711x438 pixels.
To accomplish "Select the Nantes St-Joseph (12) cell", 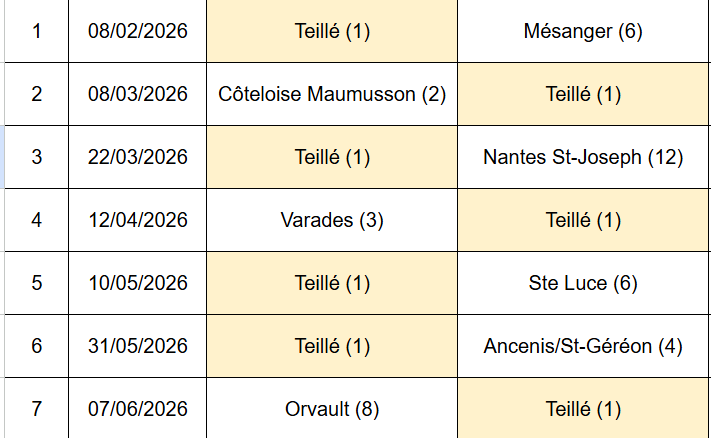I will point(583,157).
